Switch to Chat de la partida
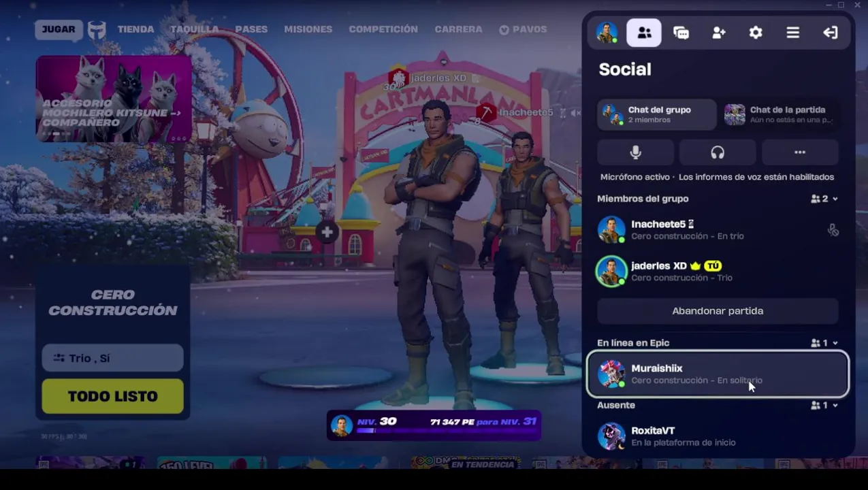868x490 pixels. (x=780, y=114)
